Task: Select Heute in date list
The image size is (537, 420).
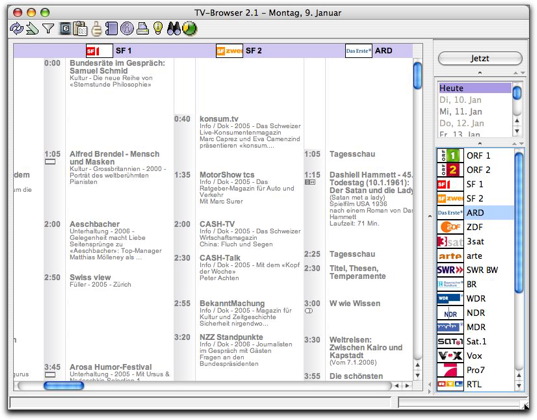Action: (475, 88)
